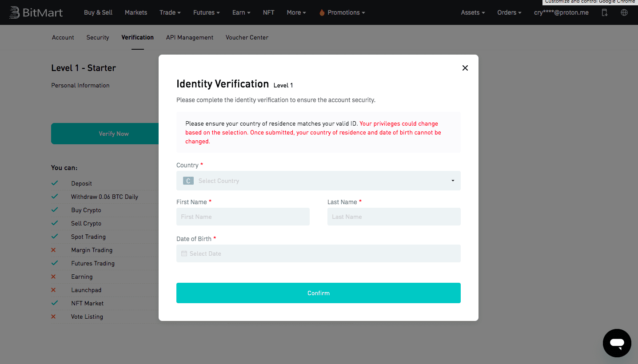The image size is (638, 364).
Task: Focus the First Name field
Action: click(x=243, y=217)
